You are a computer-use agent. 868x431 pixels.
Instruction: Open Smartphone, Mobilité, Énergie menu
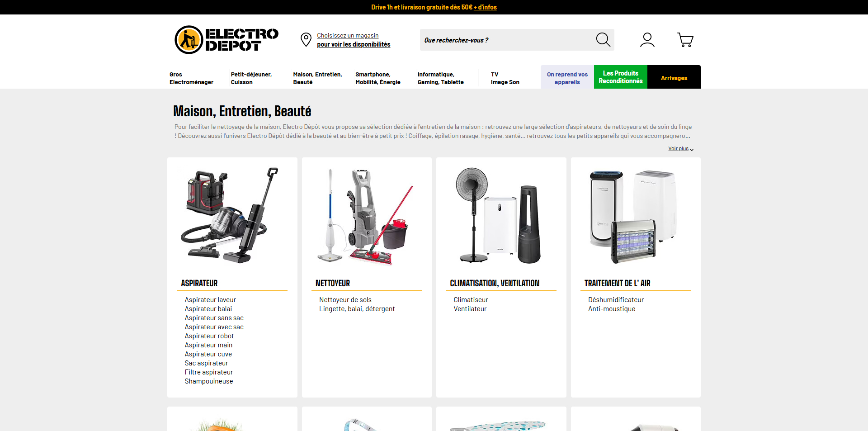click(x=378, y=78)
